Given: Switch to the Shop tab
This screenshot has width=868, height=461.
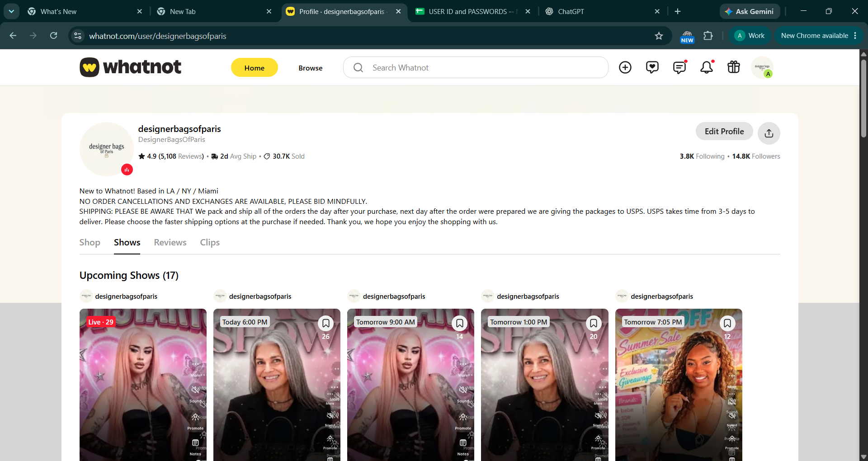Looking at the screenshot, I should pos(90,243).
